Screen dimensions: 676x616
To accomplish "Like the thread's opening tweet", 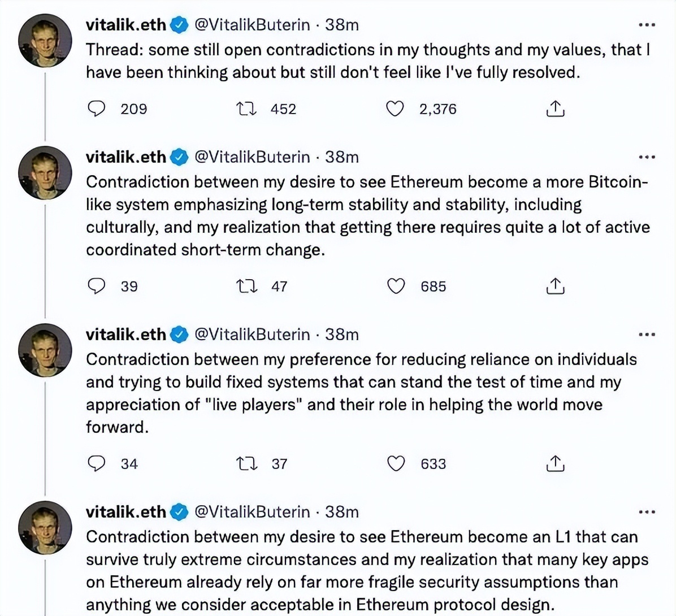I will (x=396, y=109).
